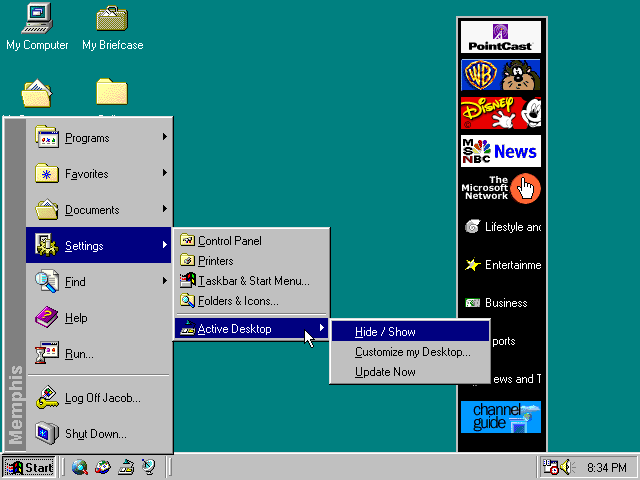Screen dimensions: 640x480
Task: Select Printers menu text
Action: pos(216,261)
